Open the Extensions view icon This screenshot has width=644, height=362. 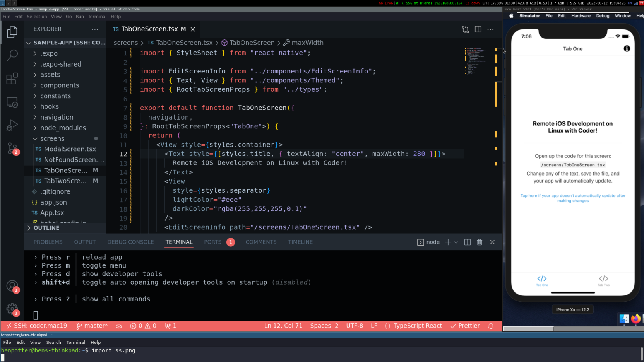pyautogui.click(x=12, y=79)
